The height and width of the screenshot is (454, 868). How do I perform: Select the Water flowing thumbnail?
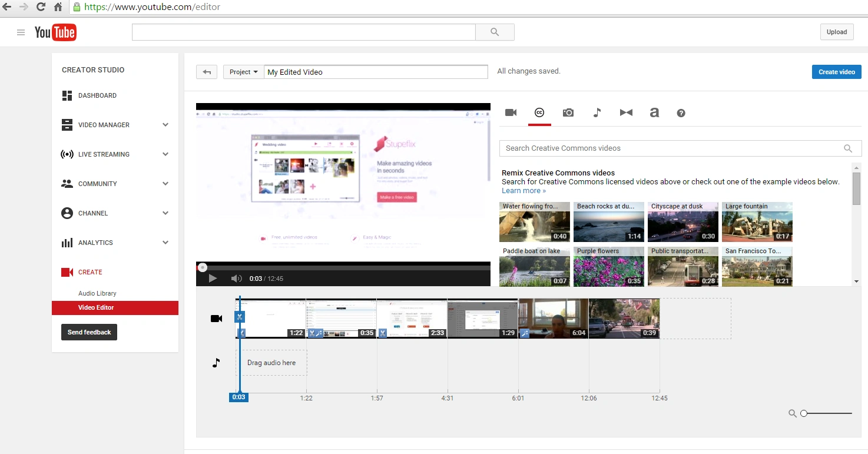(535, 222)
